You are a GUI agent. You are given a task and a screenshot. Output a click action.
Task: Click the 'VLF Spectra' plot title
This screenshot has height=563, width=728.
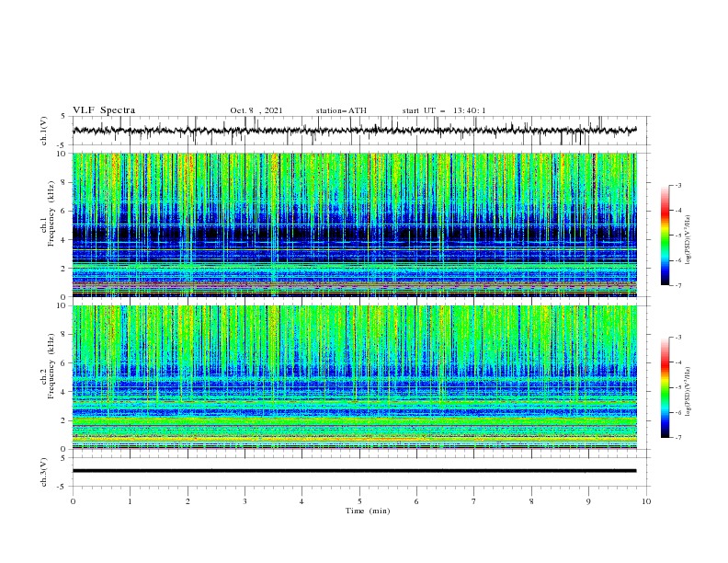pyautogui.click(x=104, y=110)
